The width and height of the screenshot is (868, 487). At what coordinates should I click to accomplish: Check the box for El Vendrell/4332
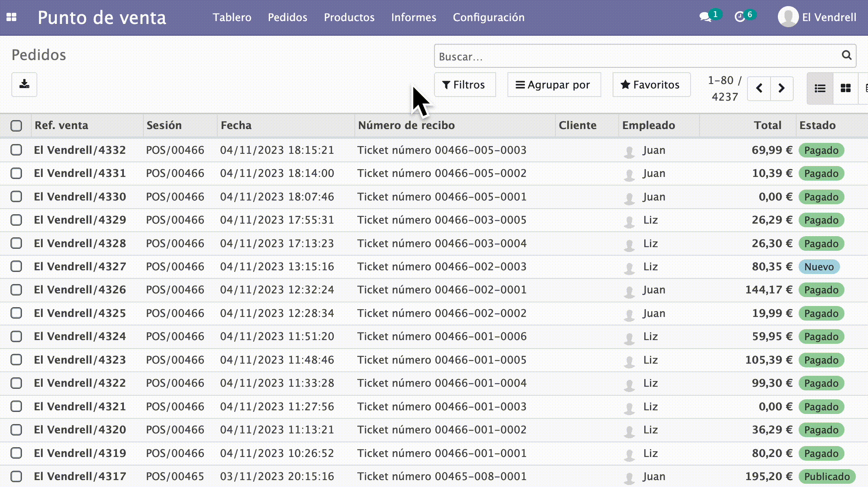[x=16, y=150]
